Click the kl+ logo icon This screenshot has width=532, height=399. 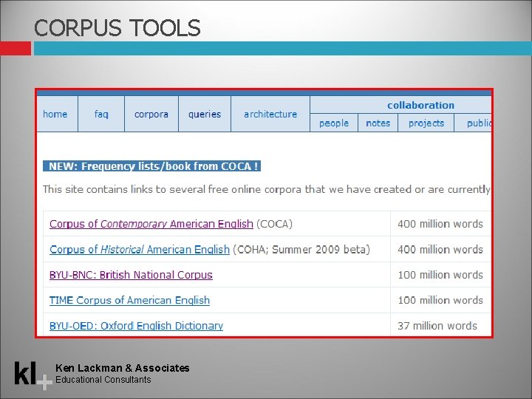pos(33,375)
